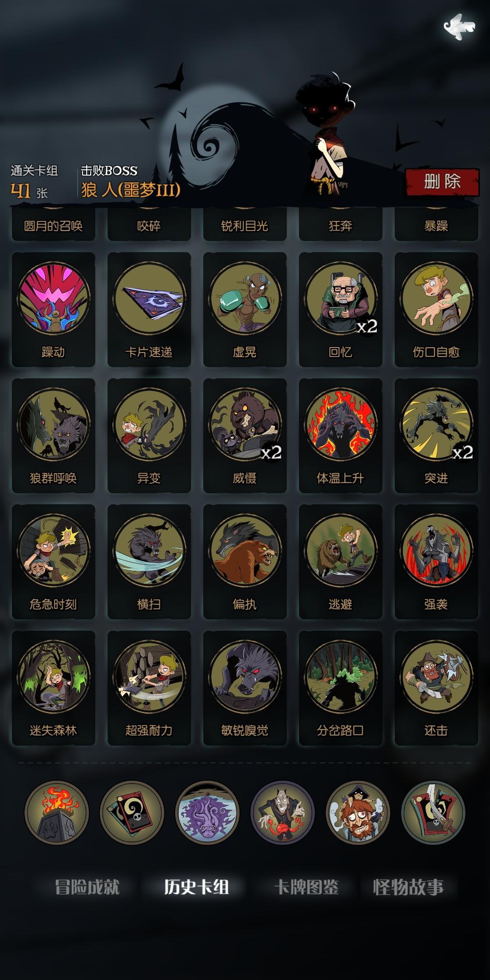Image resolution: width=490 pixels, height=980 pixels.
Task: Open the 卡片速递 card
Action: pos(149,309)
